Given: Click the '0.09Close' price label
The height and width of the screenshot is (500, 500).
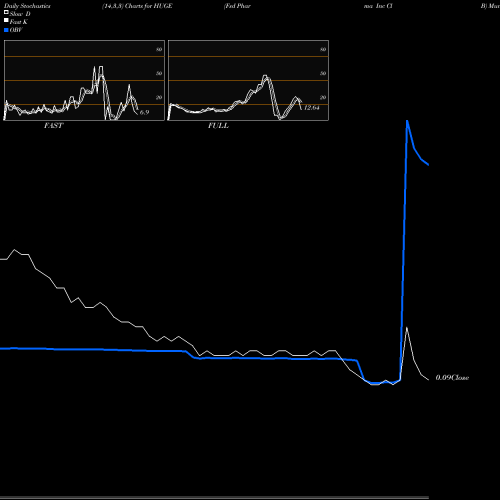Looking at the screenshot, I should (x=452, y=377).
